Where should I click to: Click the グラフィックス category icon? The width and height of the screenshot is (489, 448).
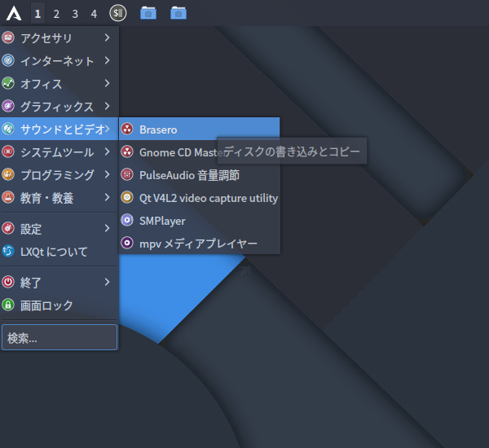[x=8, y=106]
